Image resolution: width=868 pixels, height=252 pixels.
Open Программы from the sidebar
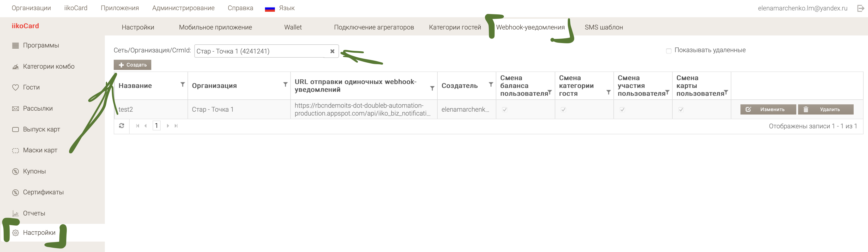coord(41,45)
